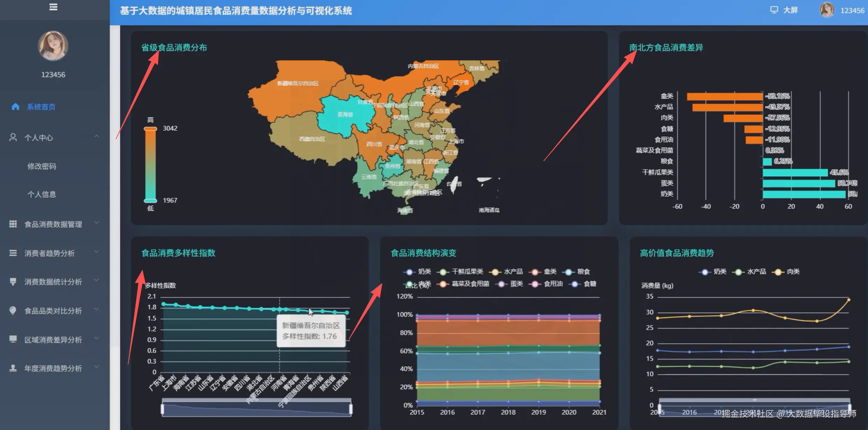Screen dimensions: 868x430
Task: Collapse the 个人中心 menu chevron
Action: pos(97,136)
